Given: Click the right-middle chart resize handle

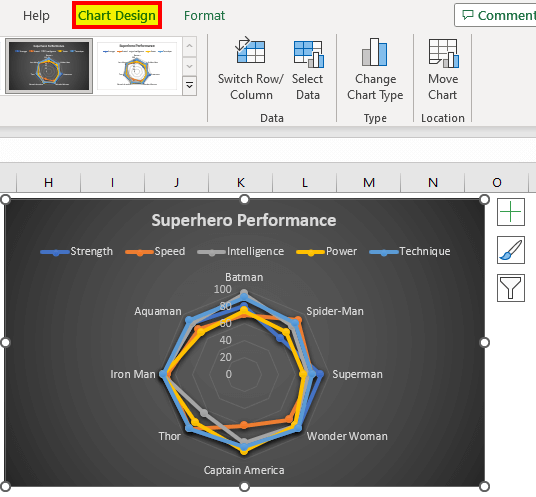Looking at the screenshot, I should coord(485,342).
